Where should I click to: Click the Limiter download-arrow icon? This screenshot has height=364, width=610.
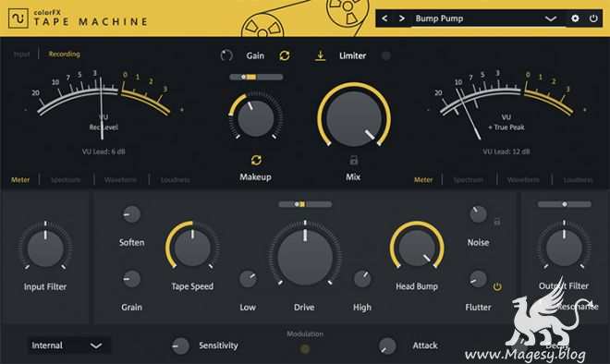(x=320, y=55)
